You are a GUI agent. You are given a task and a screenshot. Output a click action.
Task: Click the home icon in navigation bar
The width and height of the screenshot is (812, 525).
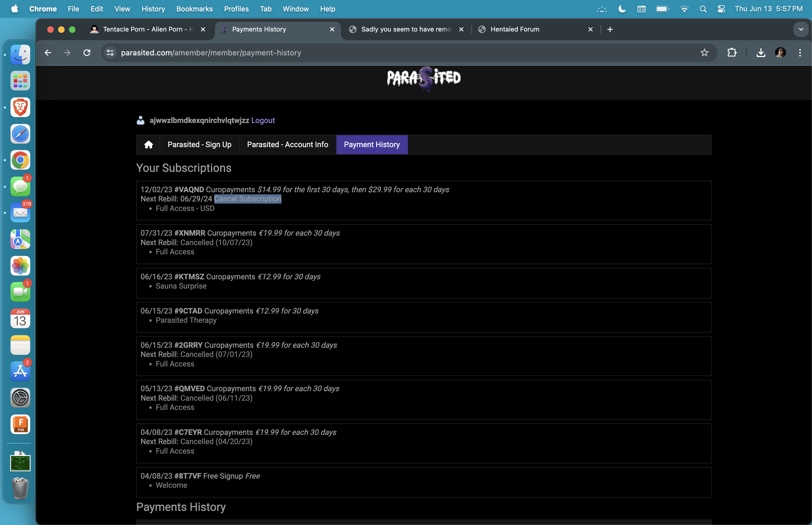click(x=148, y=144)
